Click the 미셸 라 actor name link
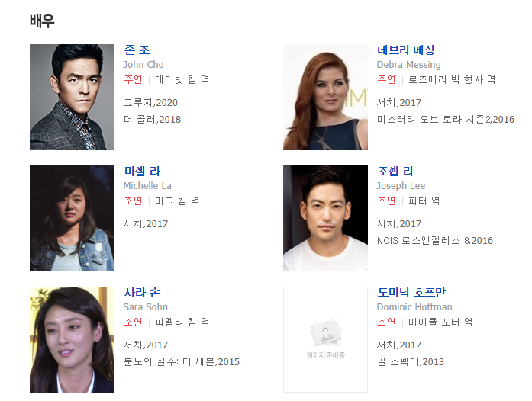 [142, 172]
